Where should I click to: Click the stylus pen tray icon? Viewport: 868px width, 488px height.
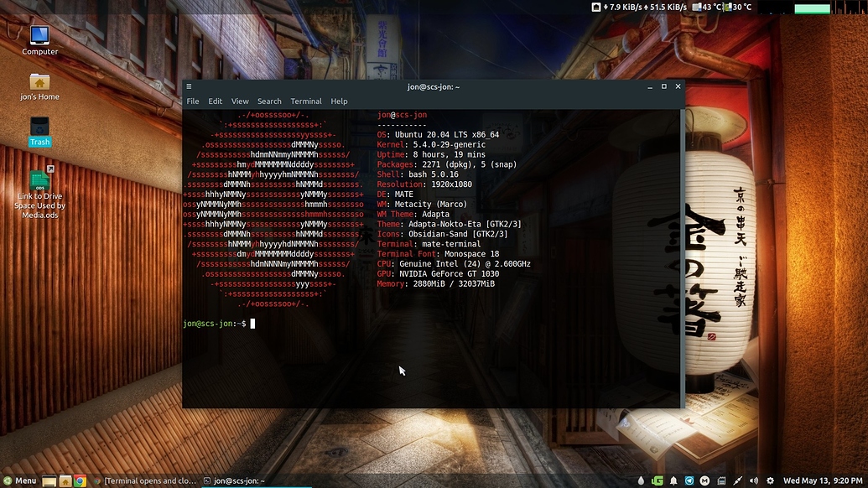click(x=737, y=480)
